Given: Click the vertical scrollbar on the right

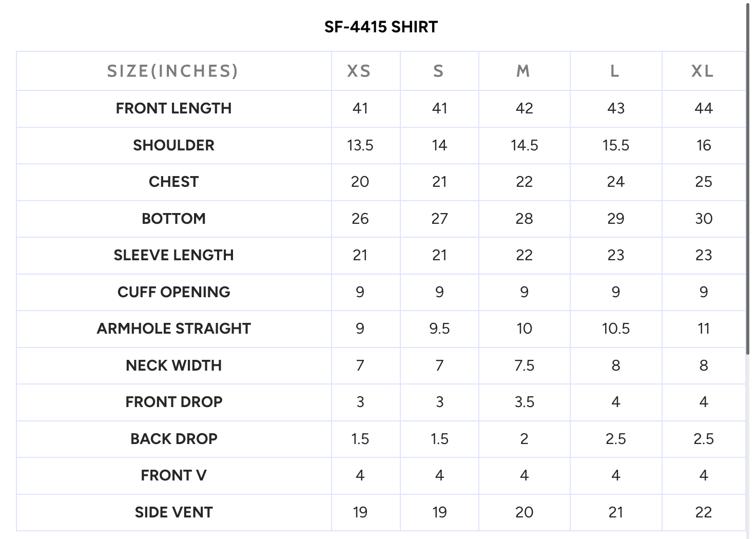Looking at the screenshot, I should [748, 180].
